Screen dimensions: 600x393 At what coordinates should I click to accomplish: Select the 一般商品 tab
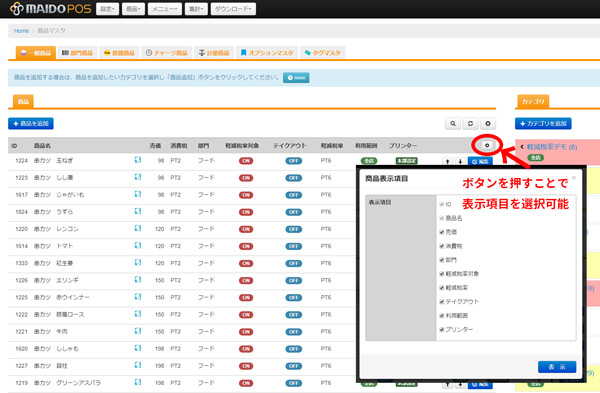(36, 53)
